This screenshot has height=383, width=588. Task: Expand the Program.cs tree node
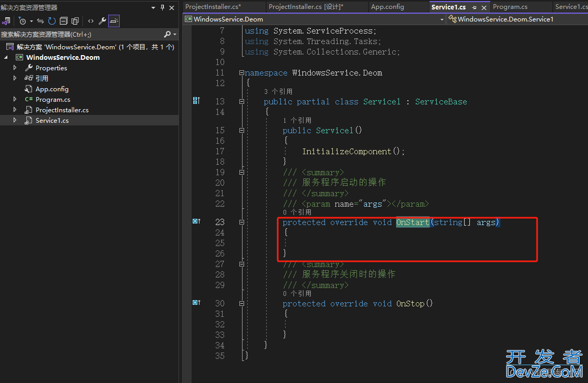tap(15, 99)
